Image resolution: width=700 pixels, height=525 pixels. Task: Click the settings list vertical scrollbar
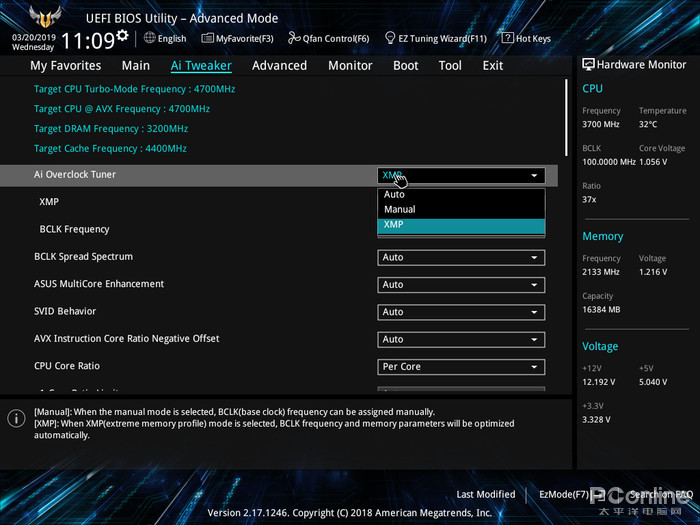(x=566, y=118)
